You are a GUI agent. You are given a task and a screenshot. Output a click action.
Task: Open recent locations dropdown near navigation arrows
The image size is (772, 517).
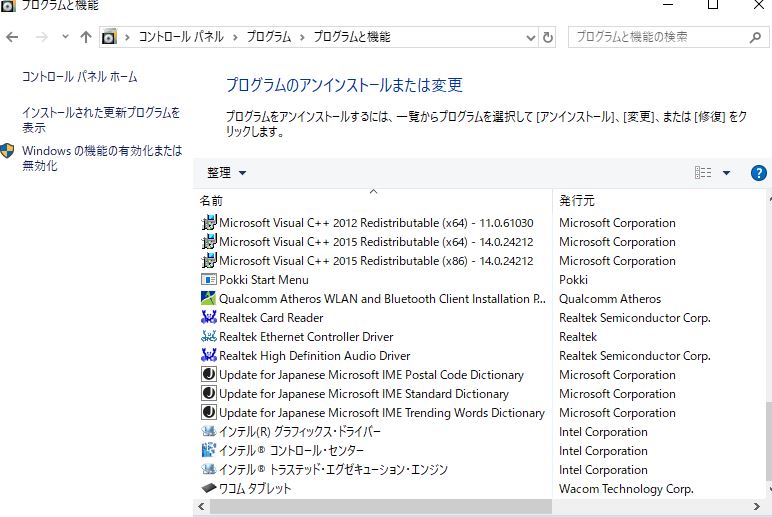coord(65,37)
